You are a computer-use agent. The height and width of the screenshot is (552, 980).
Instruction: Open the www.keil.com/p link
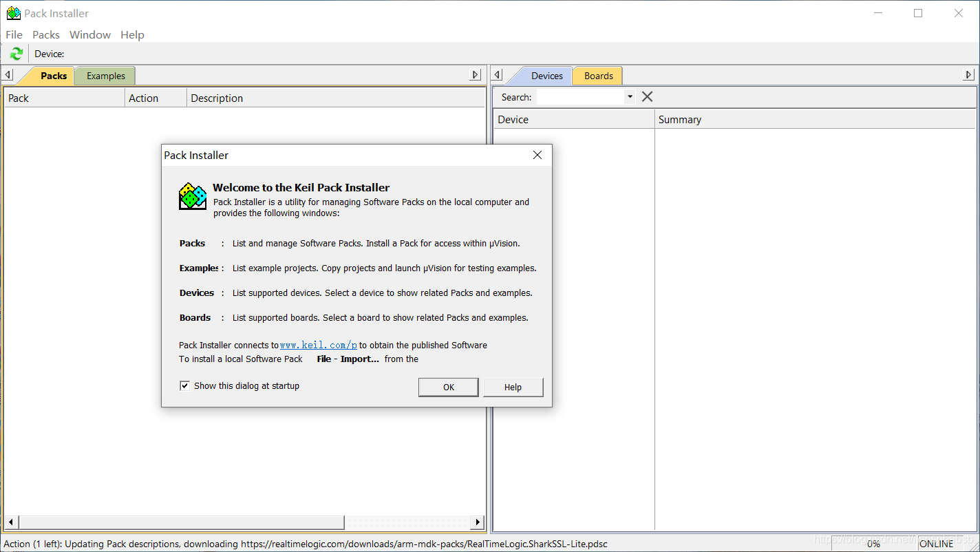coord(319,346)
